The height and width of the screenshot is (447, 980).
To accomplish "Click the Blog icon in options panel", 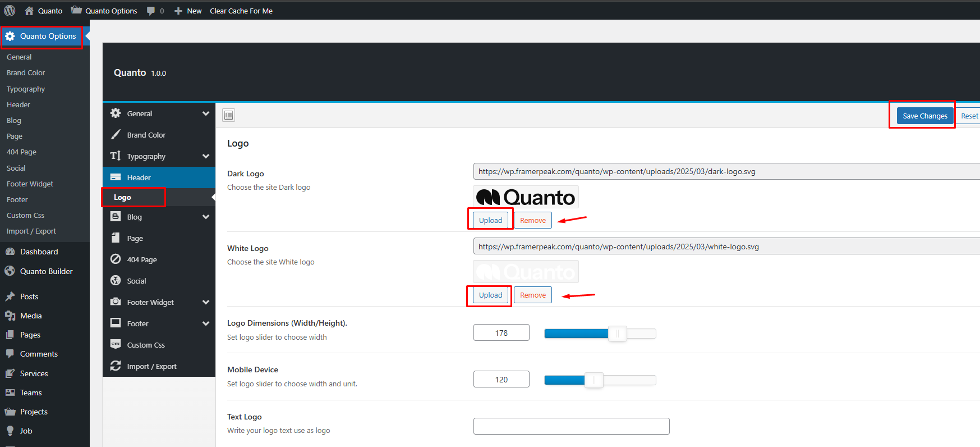I will click(x=116, y=216).
